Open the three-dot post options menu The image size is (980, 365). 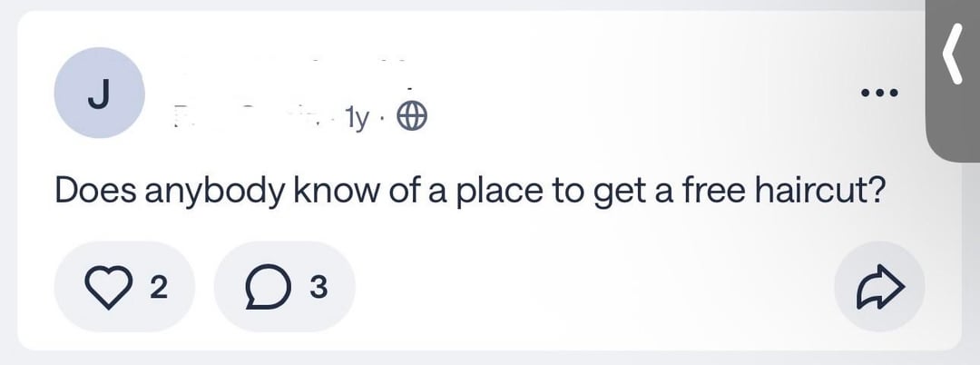879,94
